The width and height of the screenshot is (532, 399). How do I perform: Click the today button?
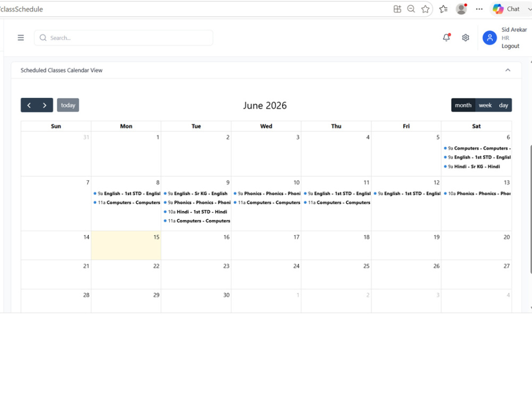pos(68,105)
